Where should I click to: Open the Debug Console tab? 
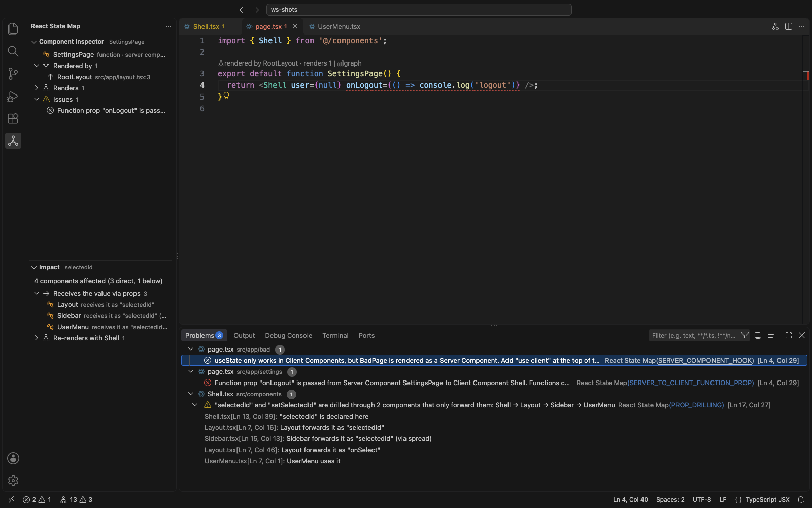(289, 335)
